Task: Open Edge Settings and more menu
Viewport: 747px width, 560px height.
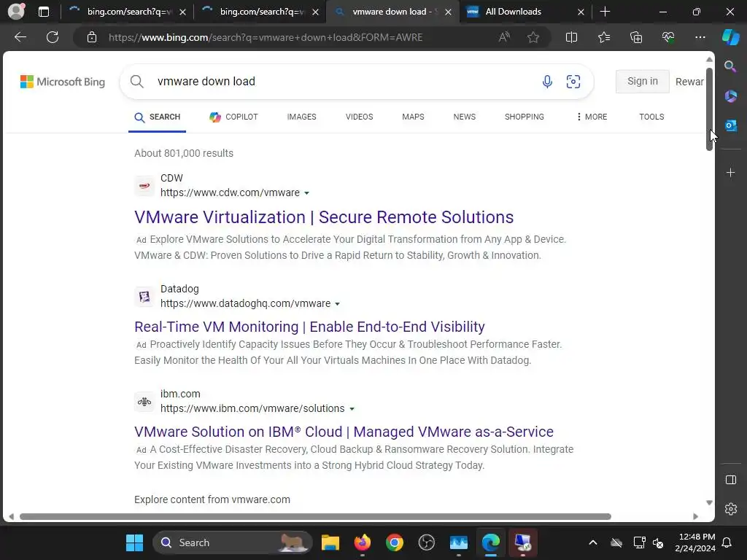Action: (x=700, y=37)
